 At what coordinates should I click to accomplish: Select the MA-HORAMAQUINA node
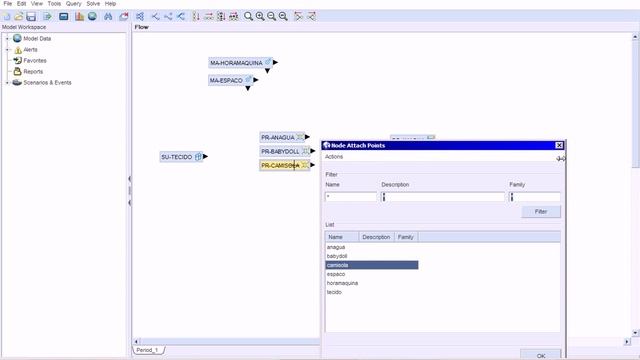tap(240, 63)
